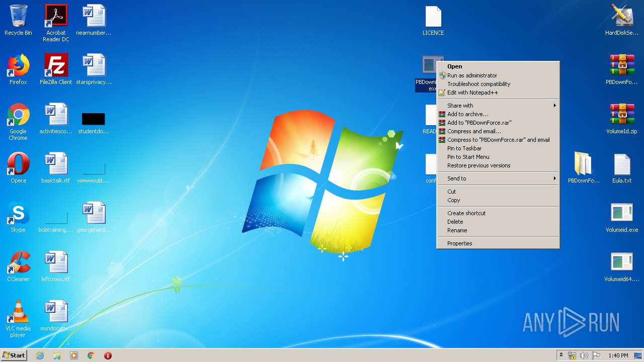Viewport: 644px width, 362px height.
Task: Choose Compress to "PBDownForce.rar" and email
Action: click(x=498, y=140)
